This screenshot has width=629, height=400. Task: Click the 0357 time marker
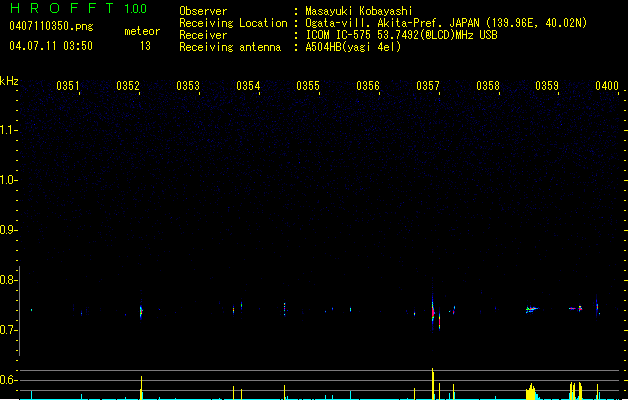pyautogui.click(x=428, y=86)
